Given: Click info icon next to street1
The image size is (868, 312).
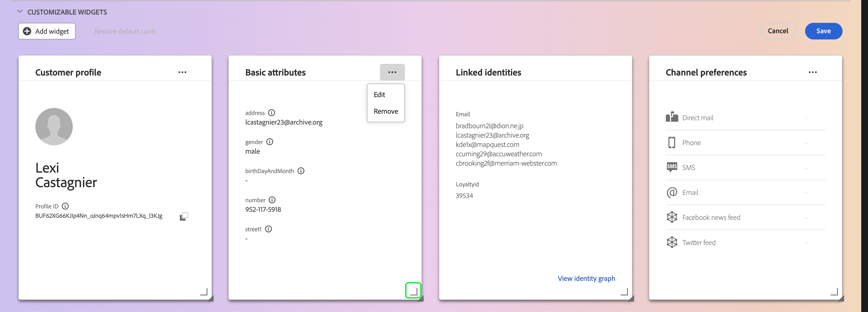Looking at the screenshot, I should [x=268, y=229].
